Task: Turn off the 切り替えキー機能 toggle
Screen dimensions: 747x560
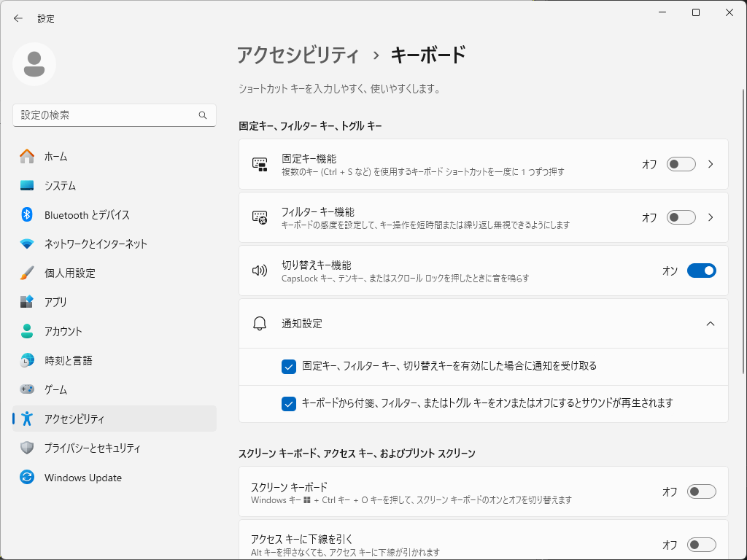Action: [700, 271]
